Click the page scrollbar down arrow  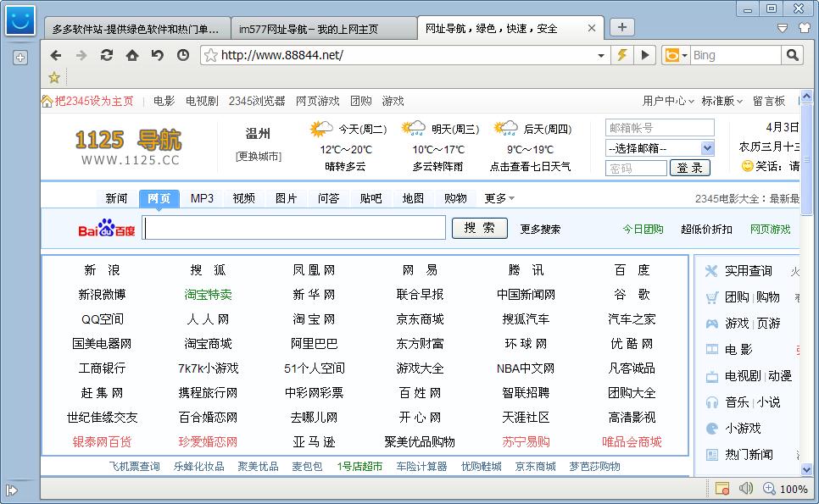tap(806, 469)
